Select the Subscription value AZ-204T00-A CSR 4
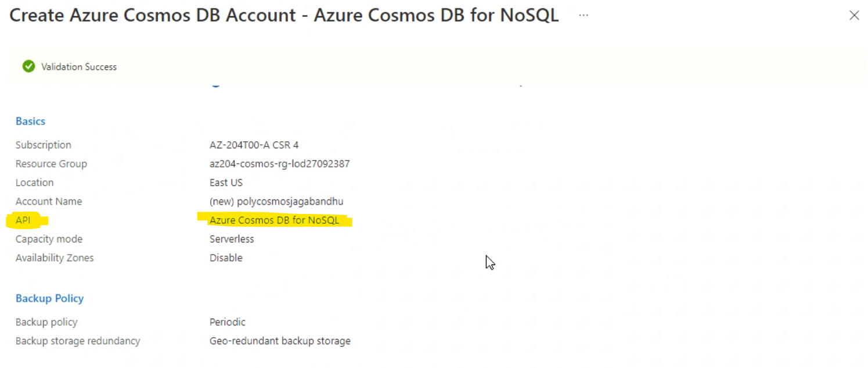This screenshot has width=868, height=368. coord(254,145)
